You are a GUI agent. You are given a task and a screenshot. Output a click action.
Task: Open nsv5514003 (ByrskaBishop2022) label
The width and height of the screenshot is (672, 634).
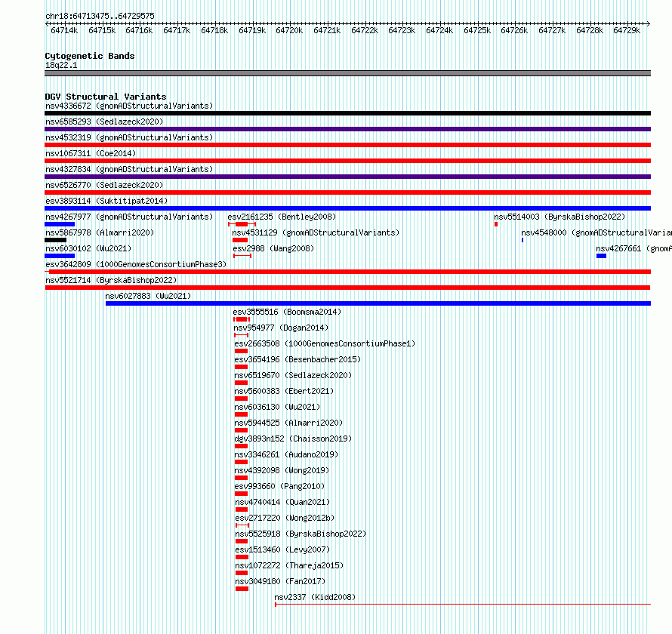[559, 217]
